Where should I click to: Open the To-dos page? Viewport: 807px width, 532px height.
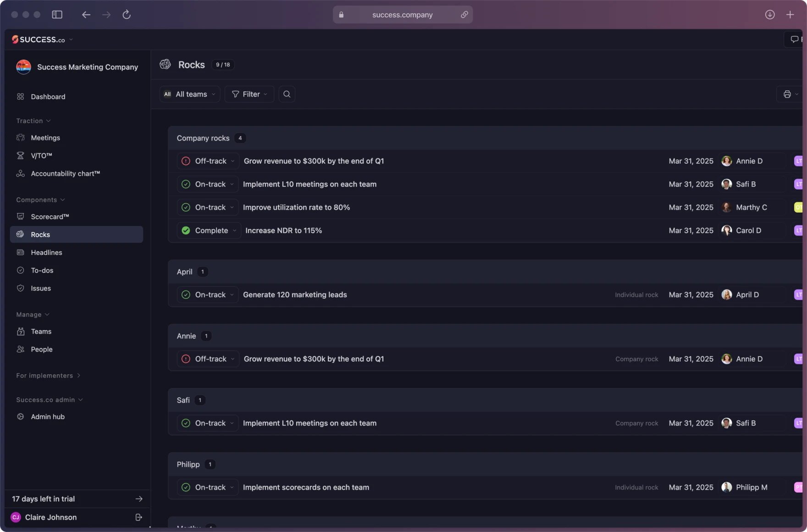(42, 270)
